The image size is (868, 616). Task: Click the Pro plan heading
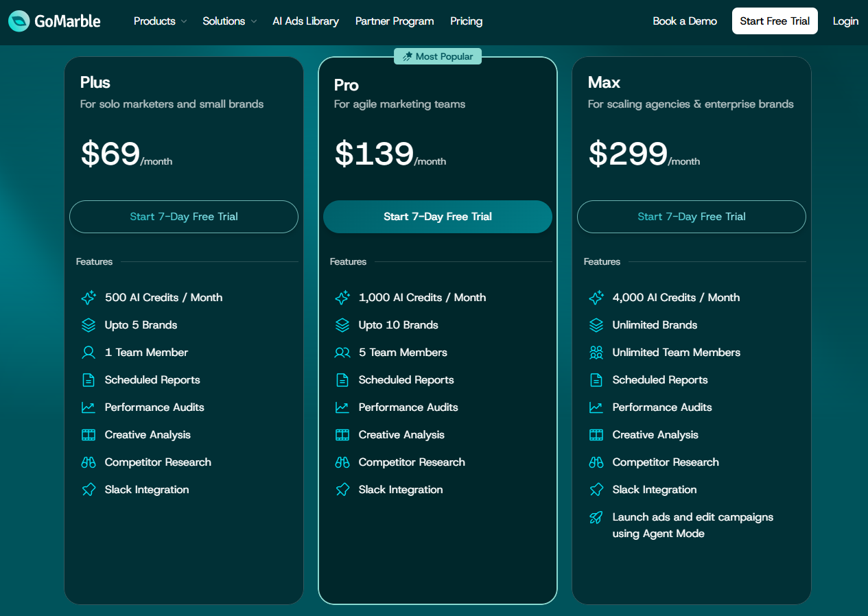pos(347,85)
